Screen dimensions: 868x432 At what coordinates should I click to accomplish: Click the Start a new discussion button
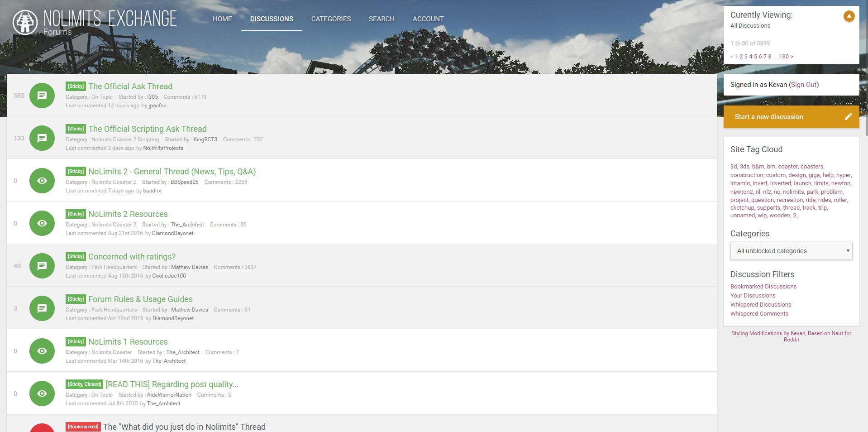(x=791, y=117)
